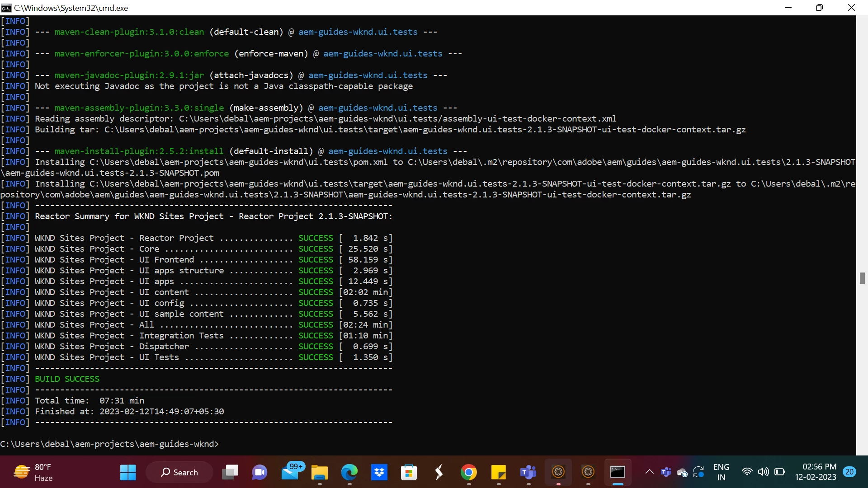Open Windows Start menu
Screen dimensions: 868x488
(x=128, y=472)
